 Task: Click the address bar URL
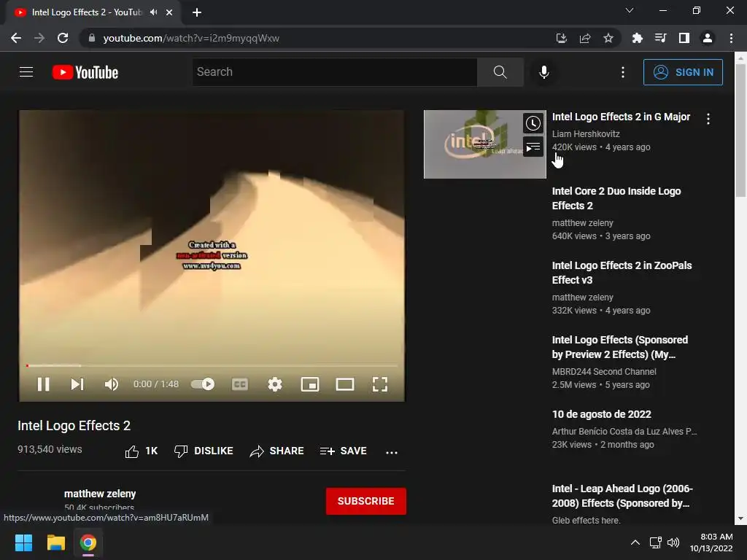point(191,38)
